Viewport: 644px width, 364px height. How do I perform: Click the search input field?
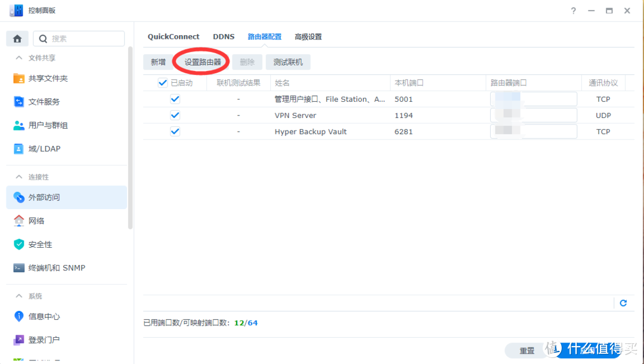coord(79,39)
